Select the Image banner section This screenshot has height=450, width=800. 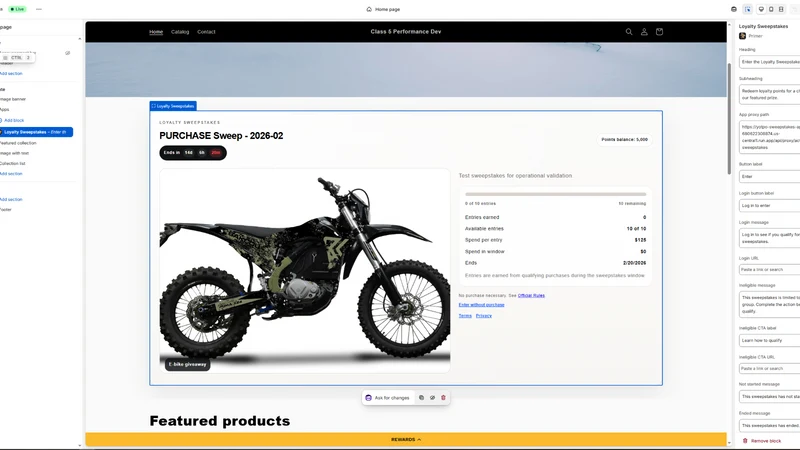click(13, 99)
